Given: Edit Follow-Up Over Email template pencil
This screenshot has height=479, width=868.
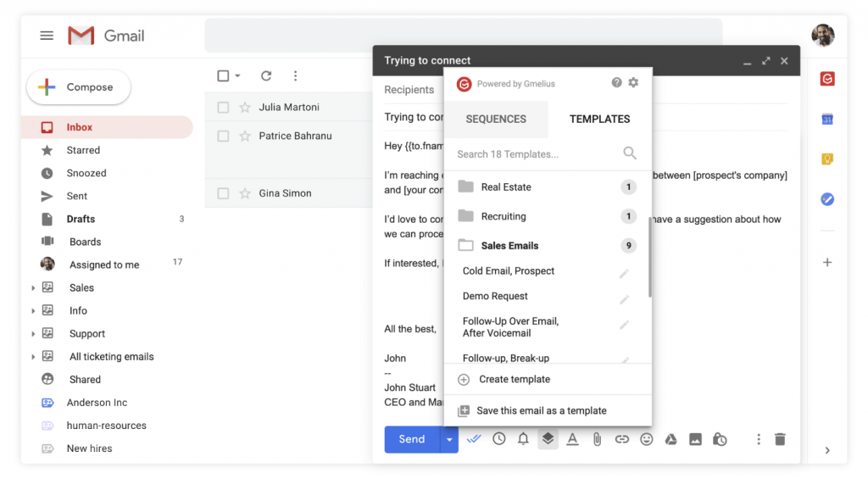Looking at the screenshot, I should pyautogui.click(x=624, y=325).
